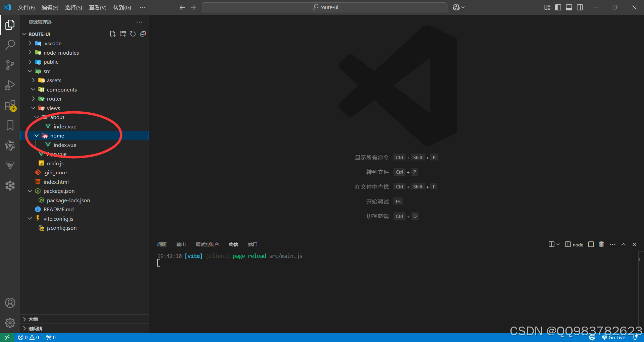Switch to the 端口 panel tab
Image resolution: width=644 pixels, height=342 pixels.
(x=253, y=244)
